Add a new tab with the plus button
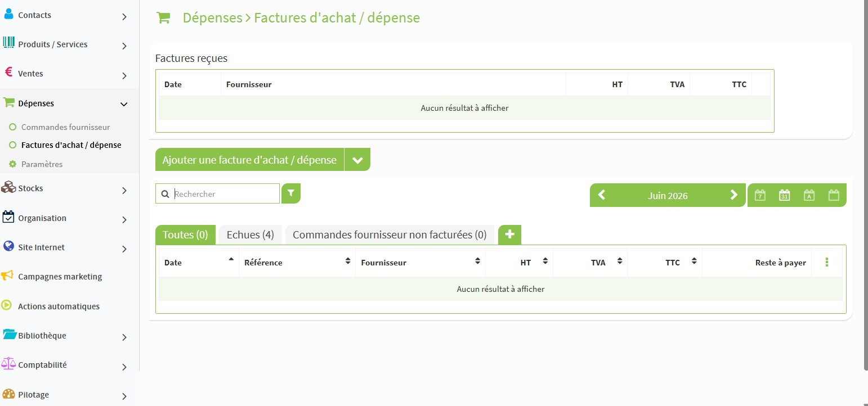 tap(509, 234)
